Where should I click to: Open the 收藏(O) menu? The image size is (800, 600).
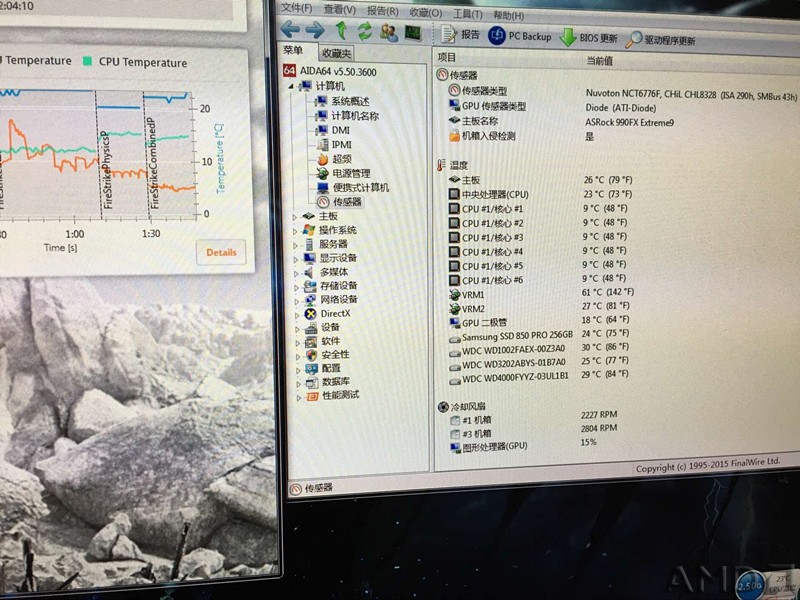pos(426,13)
